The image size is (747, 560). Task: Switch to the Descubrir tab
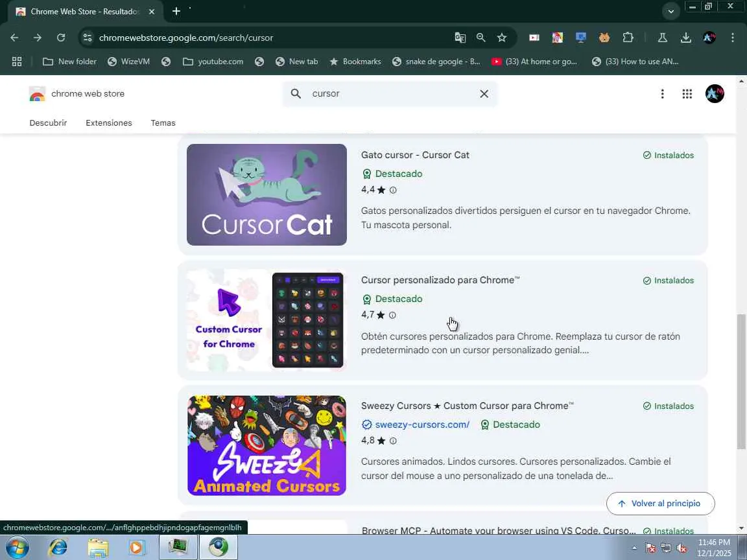(48, 123)
